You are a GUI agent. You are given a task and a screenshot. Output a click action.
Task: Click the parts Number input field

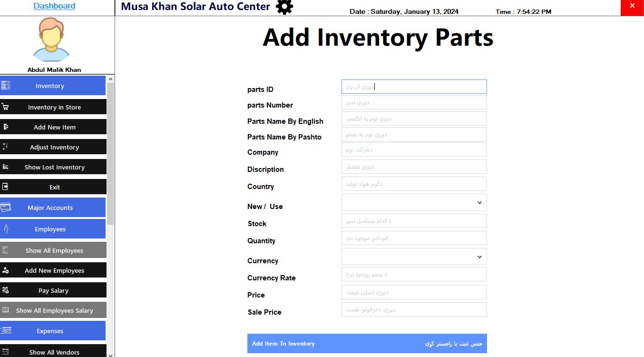tap(414, 103)
